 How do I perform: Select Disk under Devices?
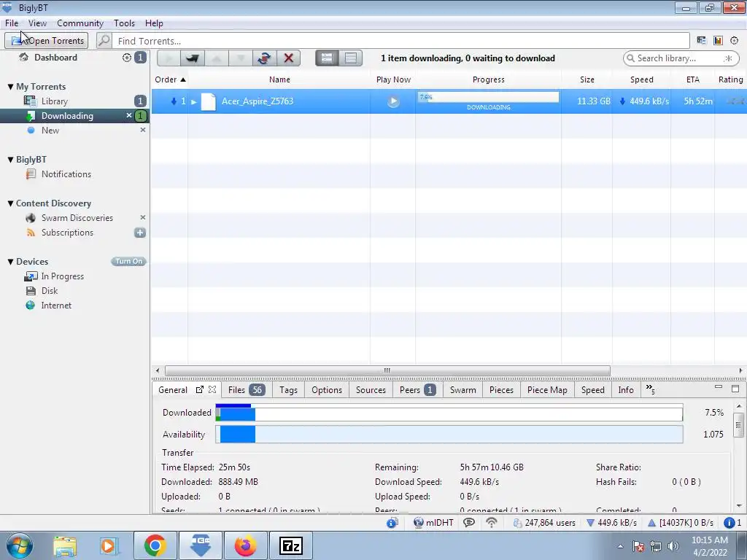click(50, 291)
